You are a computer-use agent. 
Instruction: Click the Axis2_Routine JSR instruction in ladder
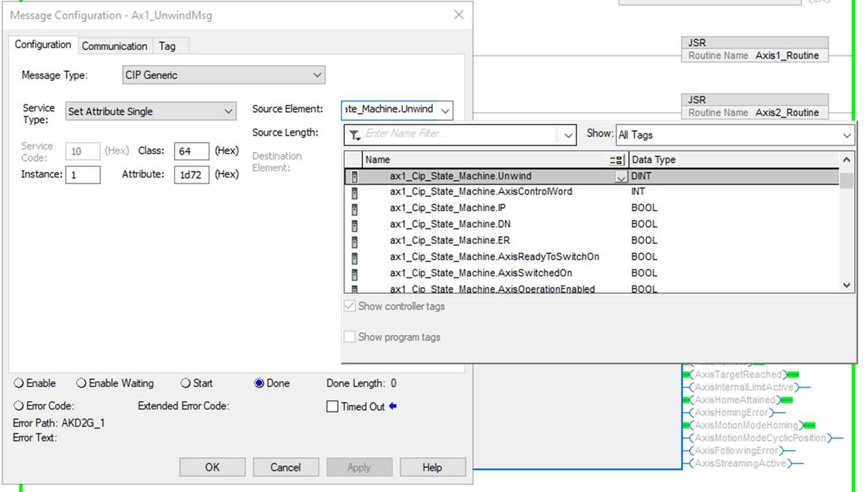[x=755, y=106]
